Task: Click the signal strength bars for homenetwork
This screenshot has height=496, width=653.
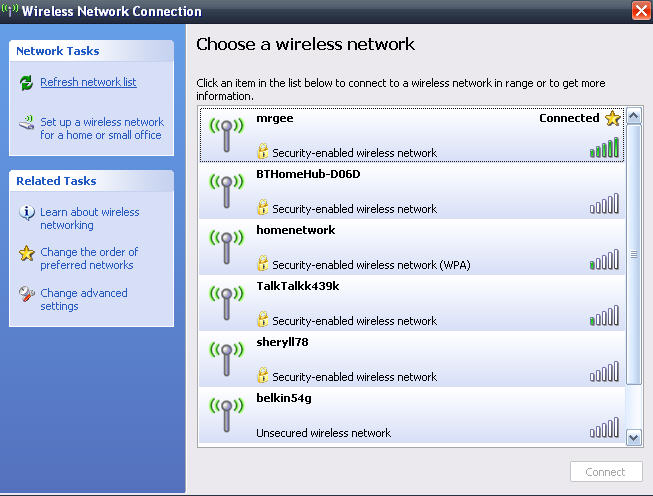Action: pyautogui.click(x=604, y=259)
